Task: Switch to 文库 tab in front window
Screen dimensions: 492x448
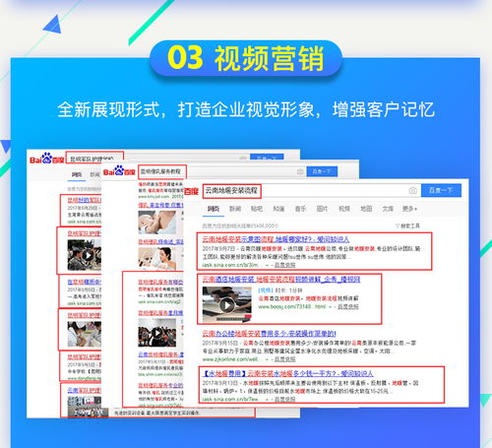Action: pyautogui.click(x=388, y=209)
